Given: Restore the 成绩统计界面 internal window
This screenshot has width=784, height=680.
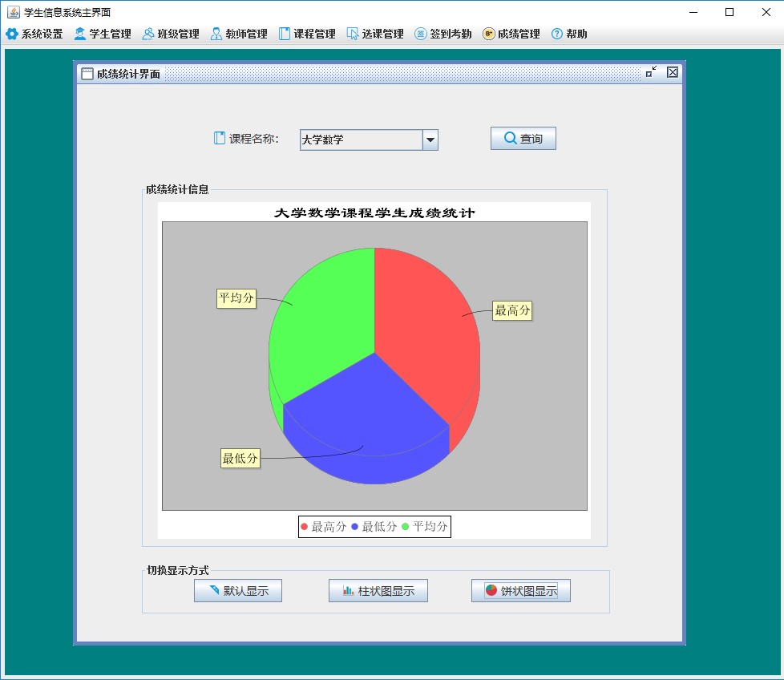Looking at the screenshot, I should coord(651,72).
